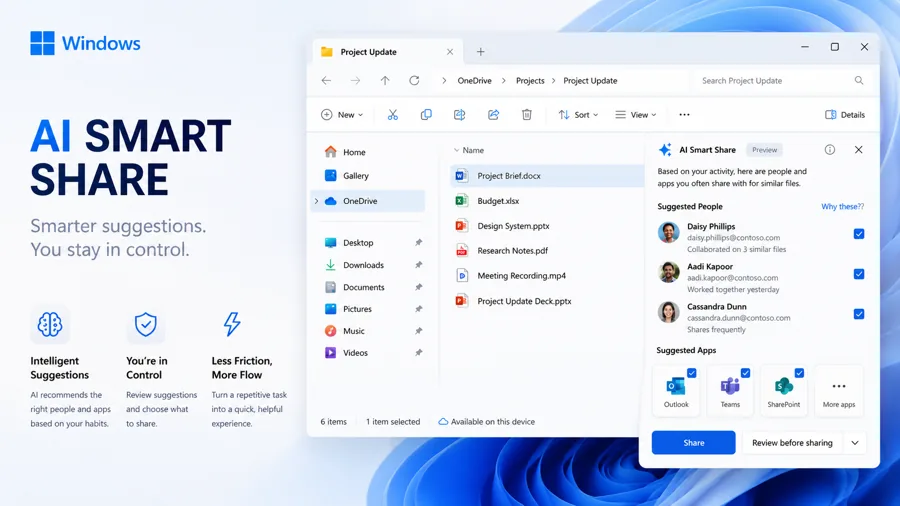The height and width of the screenshot is (506, 900).
Task: Open the Details pane
Action: [x=844, y=115]
